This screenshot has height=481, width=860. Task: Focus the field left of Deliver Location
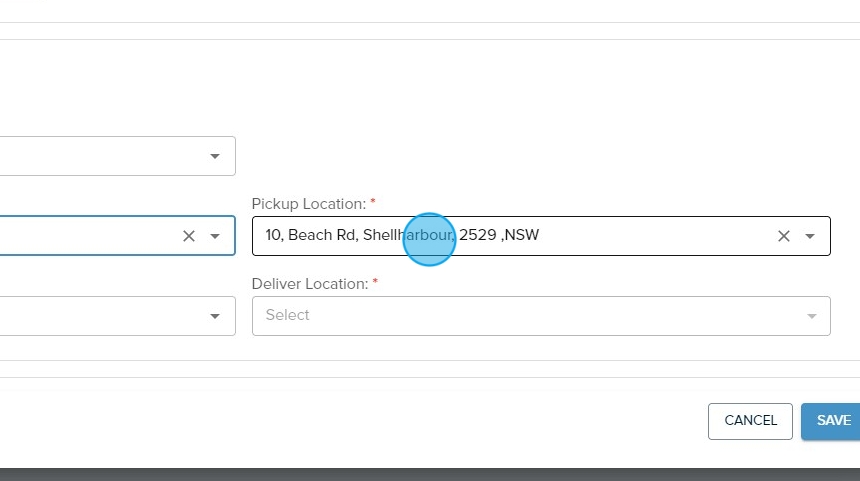[x=100, y=316]
